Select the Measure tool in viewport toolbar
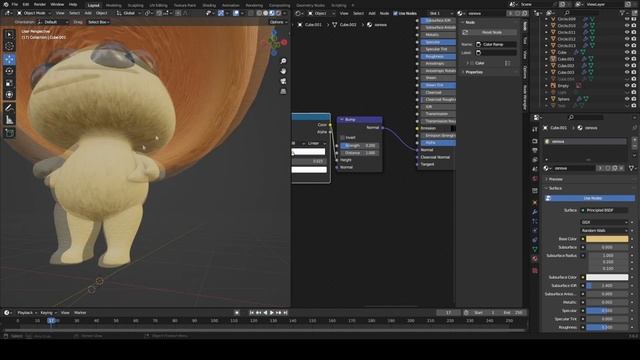 pyautogui.click(x=9, y=120)
